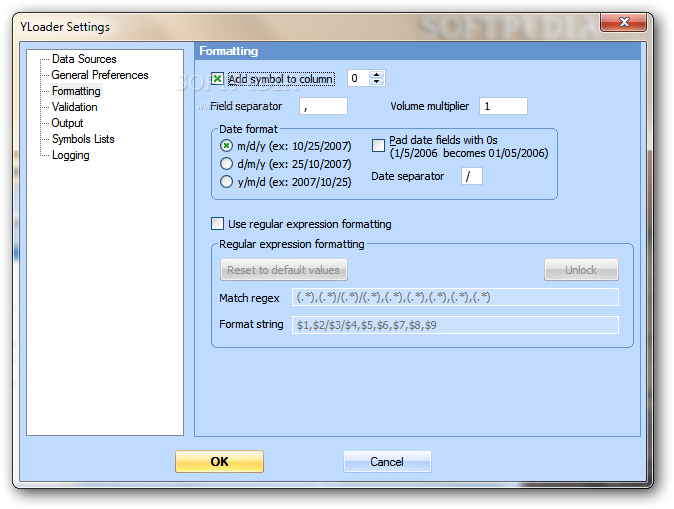This screenshot has width=674, height=509.
Task: Uncheck Add symbol to column
Action: pos(218,79)
